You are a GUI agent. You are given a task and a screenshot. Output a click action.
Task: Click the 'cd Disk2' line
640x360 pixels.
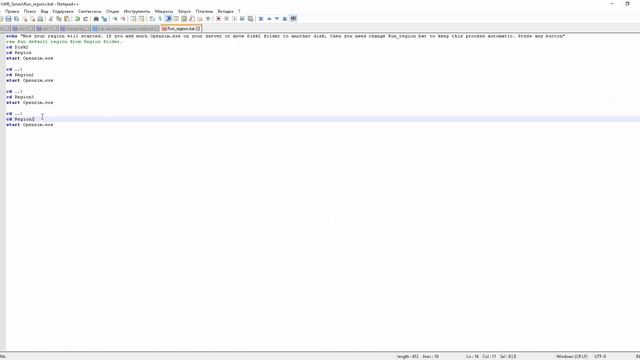pyautogui.click(x=17, y=47)
